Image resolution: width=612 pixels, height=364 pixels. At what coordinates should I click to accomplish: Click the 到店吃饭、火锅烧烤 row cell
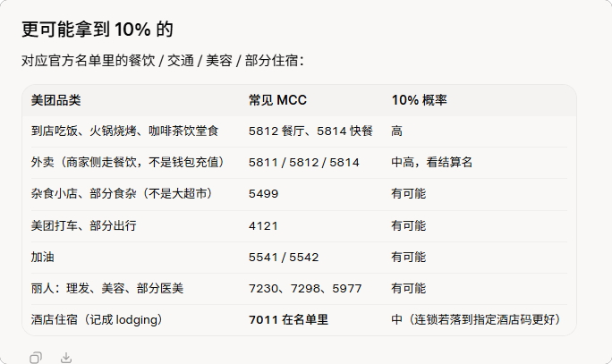(x=124, y=131)
